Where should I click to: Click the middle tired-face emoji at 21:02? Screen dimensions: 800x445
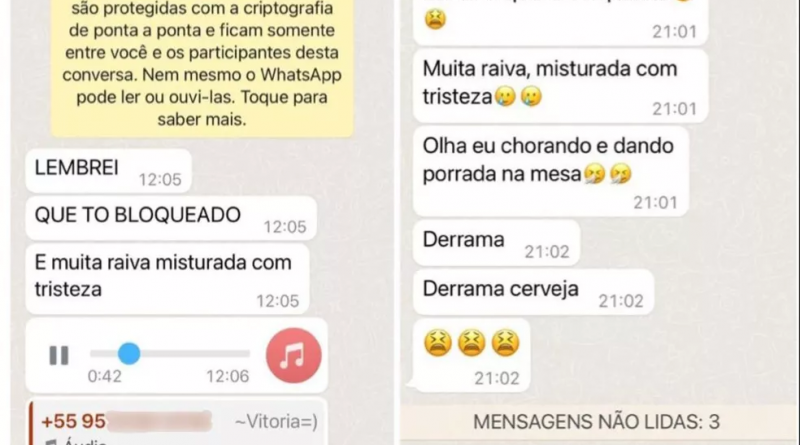[471, 342]
